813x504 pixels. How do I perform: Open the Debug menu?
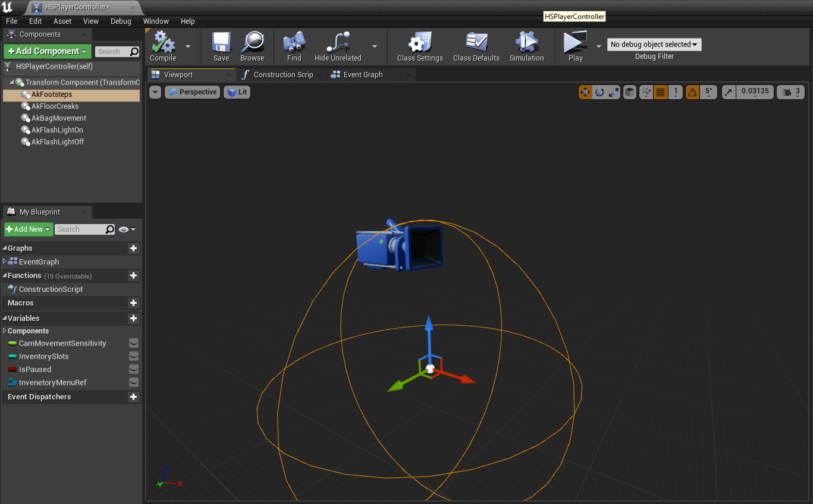(x=121, y=21)
